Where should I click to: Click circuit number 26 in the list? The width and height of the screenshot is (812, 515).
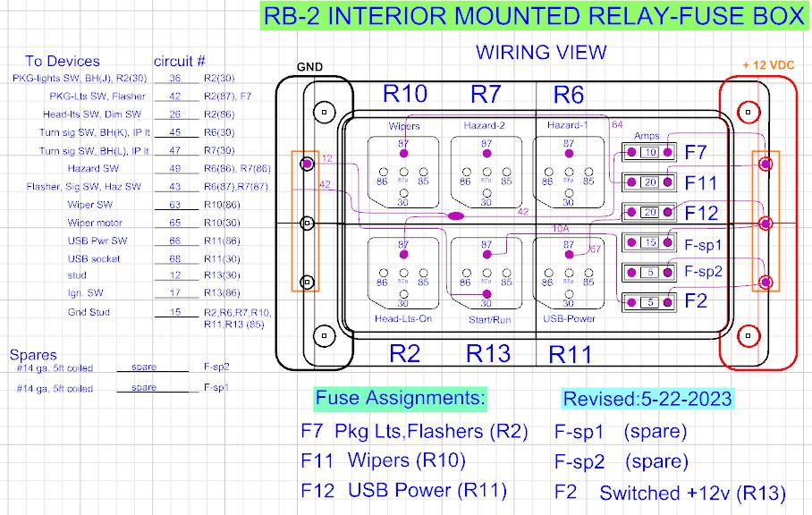point(175,114)
